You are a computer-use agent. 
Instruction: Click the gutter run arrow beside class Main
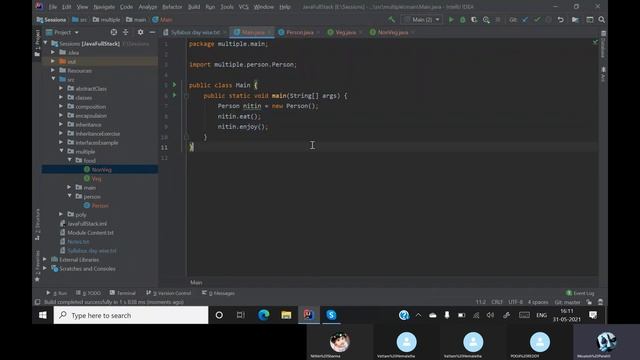pos(174,85)
